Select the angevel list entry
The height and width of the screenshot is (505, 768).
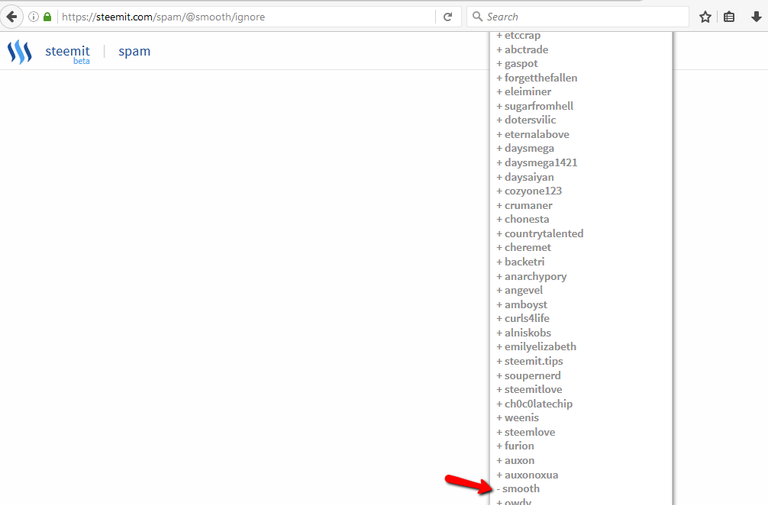click(520, 290)
